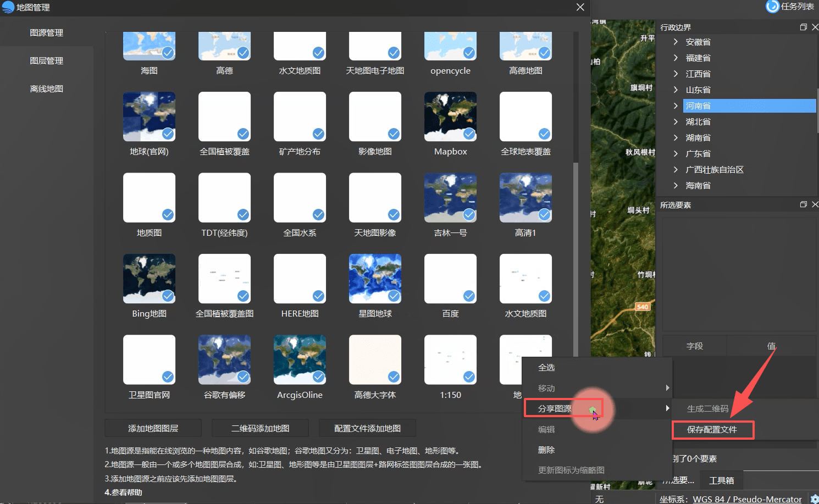This screenshot has height=504, width=819.
Task: Uncheck the 百度 source checkmark
Action: 469,296
